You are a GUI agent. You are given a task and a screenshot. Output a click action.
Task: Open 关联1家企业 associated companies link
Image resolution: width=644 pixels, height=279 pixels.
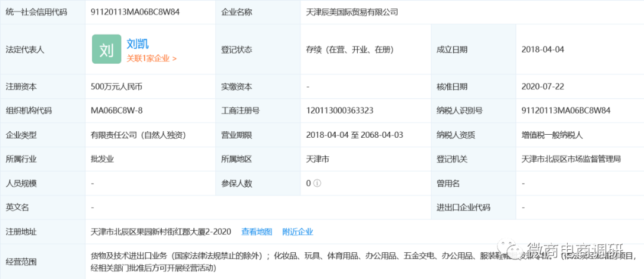pyautogui.click(x=151, y=58)
